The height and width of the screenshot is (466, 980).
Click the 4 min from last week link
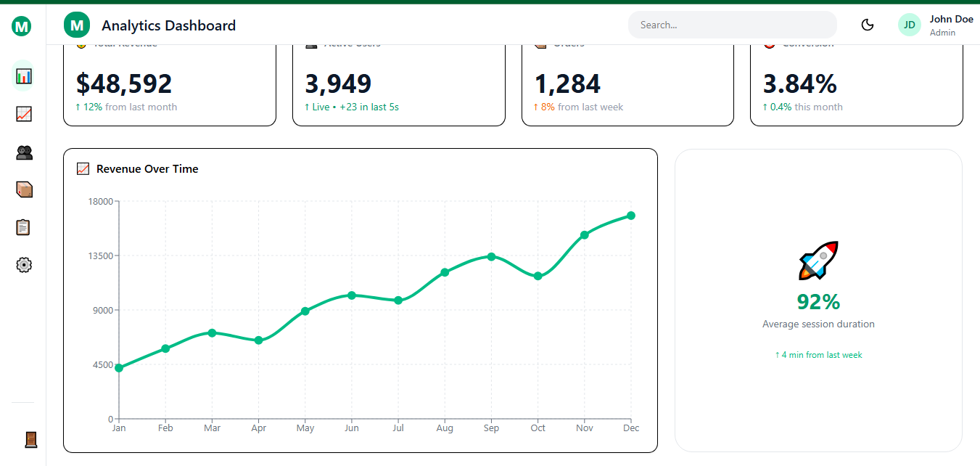coord(818,355)
